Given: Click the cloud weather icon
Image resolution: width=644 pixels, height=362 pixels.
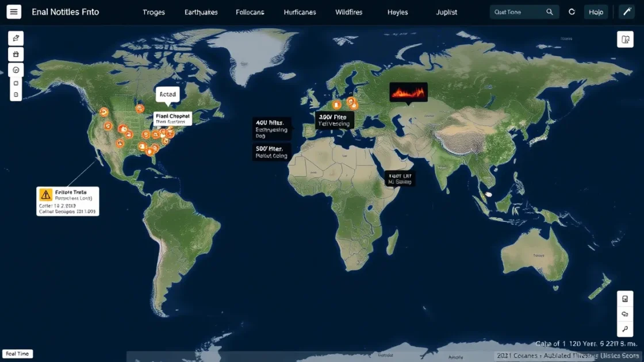Looking at the screenshot, I should (x=625, y=314).
